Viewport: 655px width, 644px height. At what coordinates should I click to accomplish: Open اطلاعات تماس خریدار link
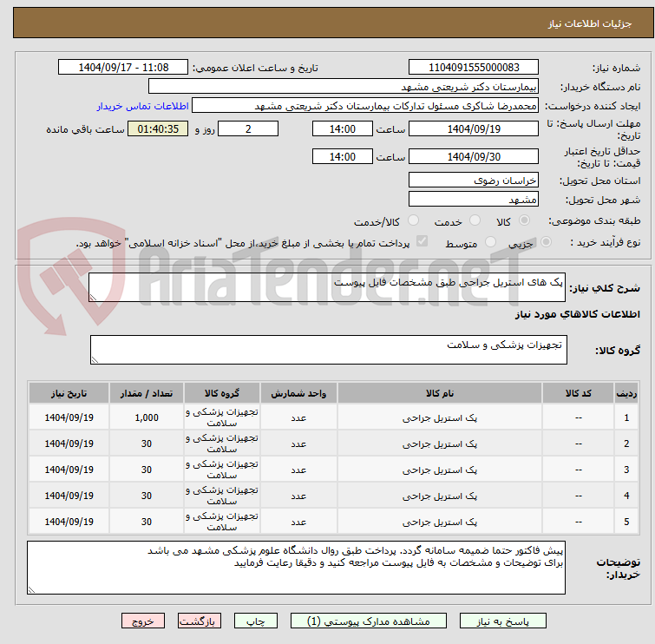pos(143,106)
